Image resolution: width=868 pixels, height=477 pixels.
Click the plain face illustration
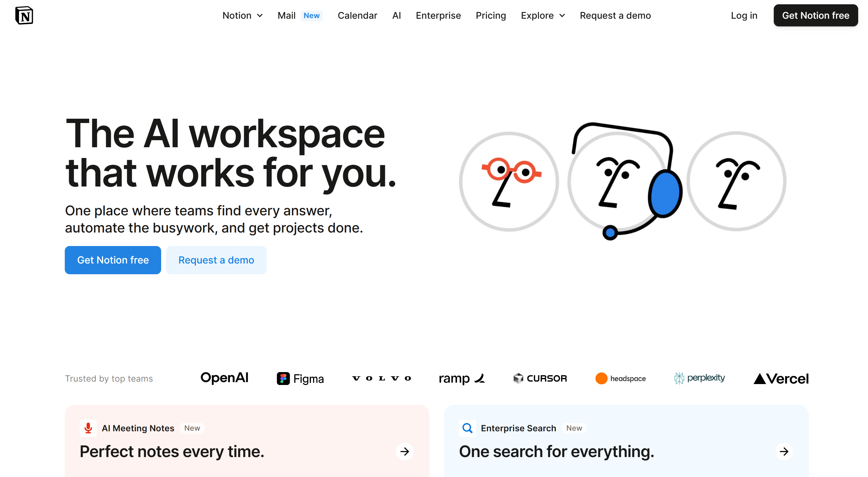click(737, 182)
